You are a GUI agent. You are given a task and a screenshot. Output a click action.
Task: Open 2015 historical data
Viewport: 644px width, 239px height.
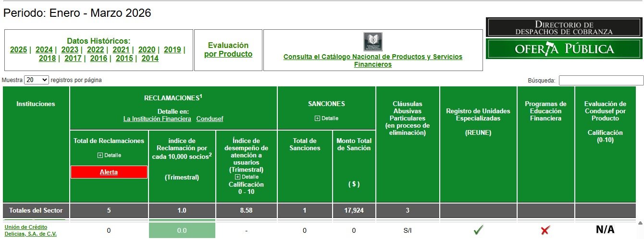click(x=124, y=58)
